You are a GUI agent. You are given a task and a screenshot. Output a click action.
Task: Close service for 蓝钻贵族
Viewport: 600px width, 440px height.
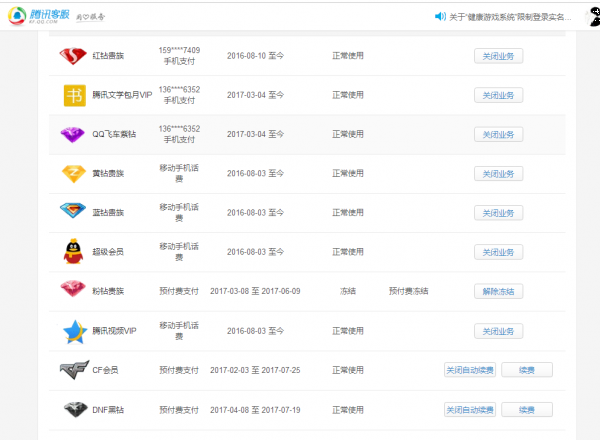click(x=498, y=213)
